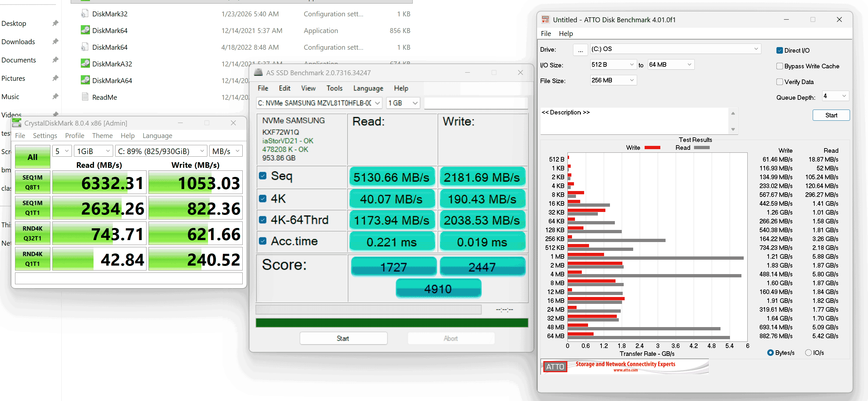Enable Verify Data in ATTO
Screen dimensions: 868x401
[x=779, y=81]
